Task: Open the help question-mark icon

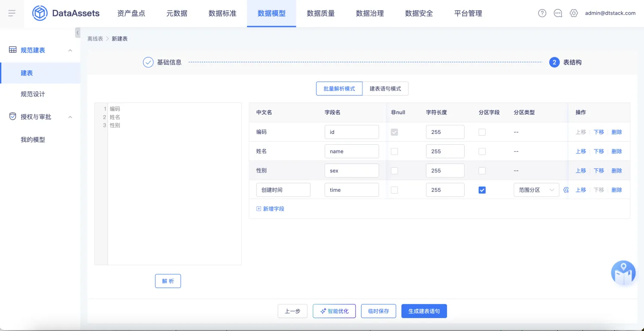Action: (542, 13)
